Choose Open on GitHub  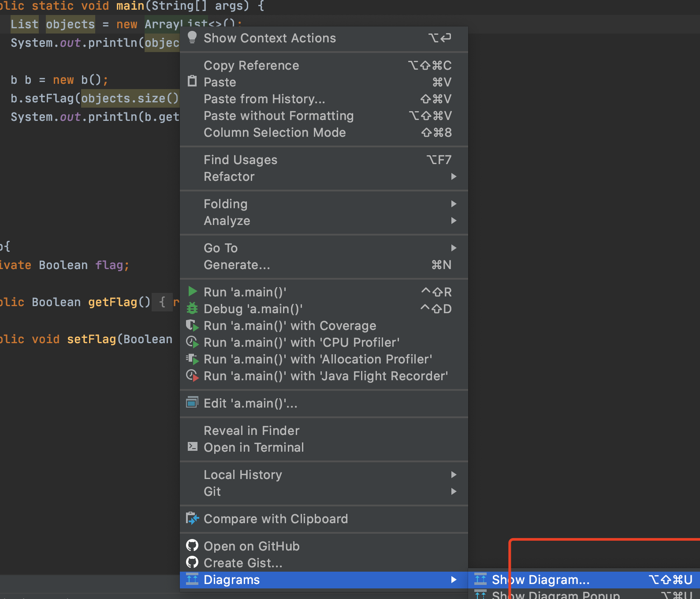(324, 546)
